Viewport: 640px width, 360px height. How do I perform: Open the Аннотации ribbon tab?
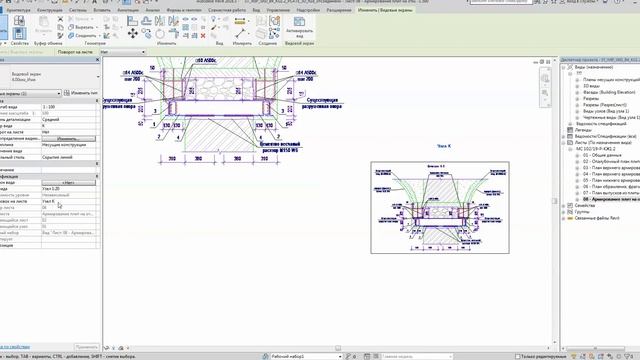(128, 10)
